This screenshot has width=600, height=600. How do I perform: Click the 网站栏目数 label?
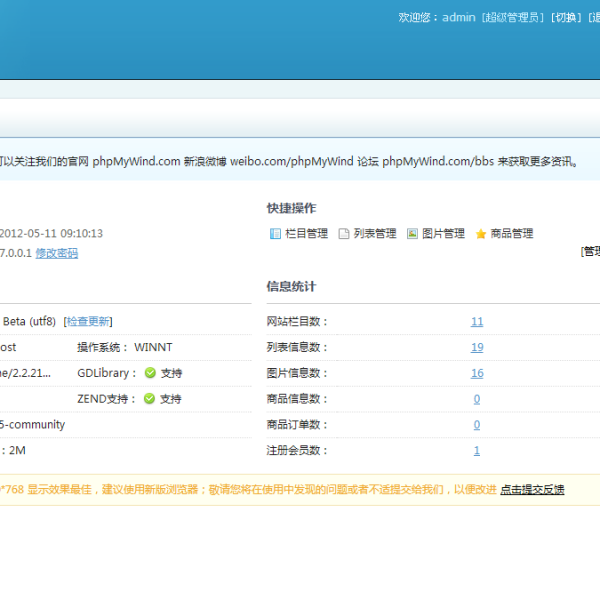297,321
